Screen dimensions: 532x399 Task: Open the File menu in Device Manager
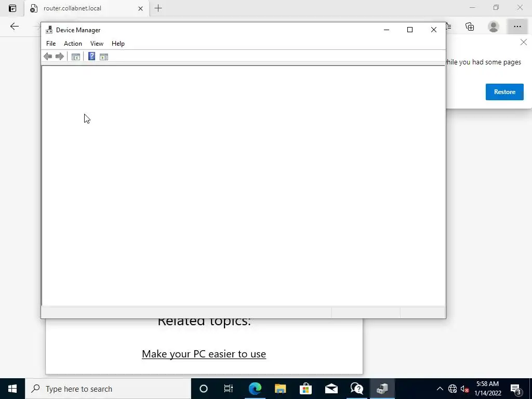click(51, 44)
